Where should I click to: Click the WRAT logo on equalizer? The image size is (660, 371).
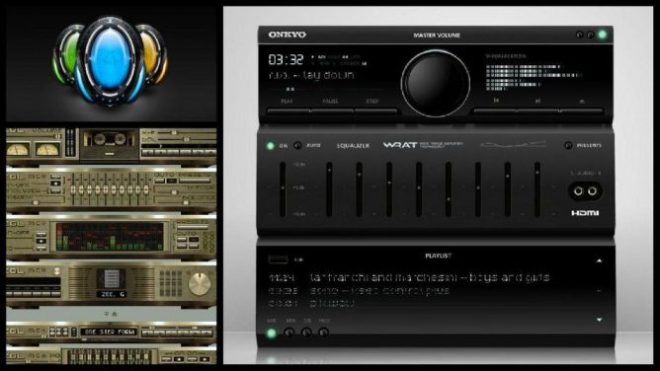400,145
